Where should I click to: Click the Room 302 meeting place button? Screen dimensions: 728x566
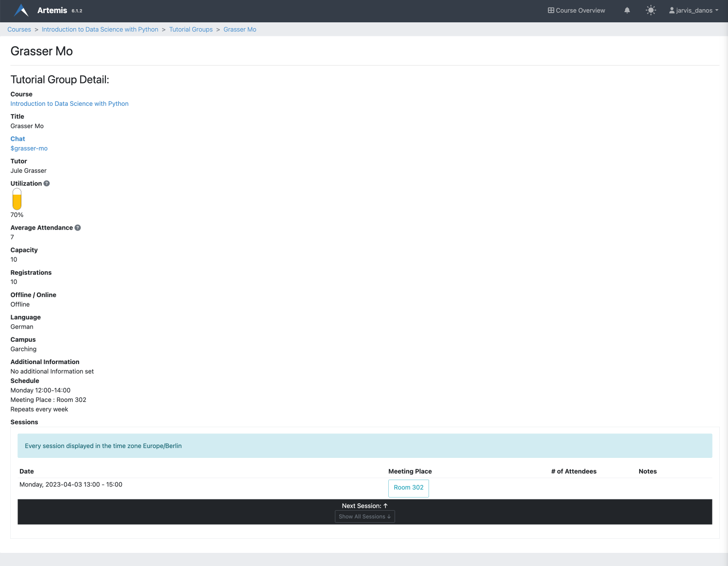tap(408, 488)
